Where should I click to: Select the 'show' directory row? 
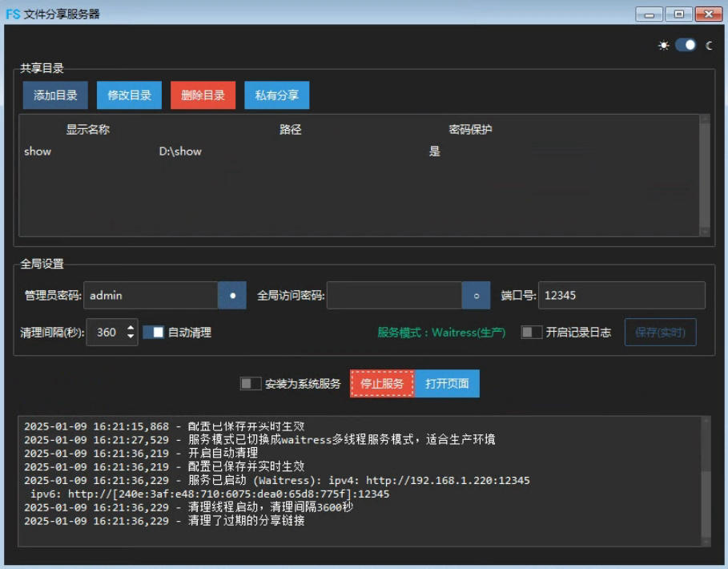pos(359,151)
